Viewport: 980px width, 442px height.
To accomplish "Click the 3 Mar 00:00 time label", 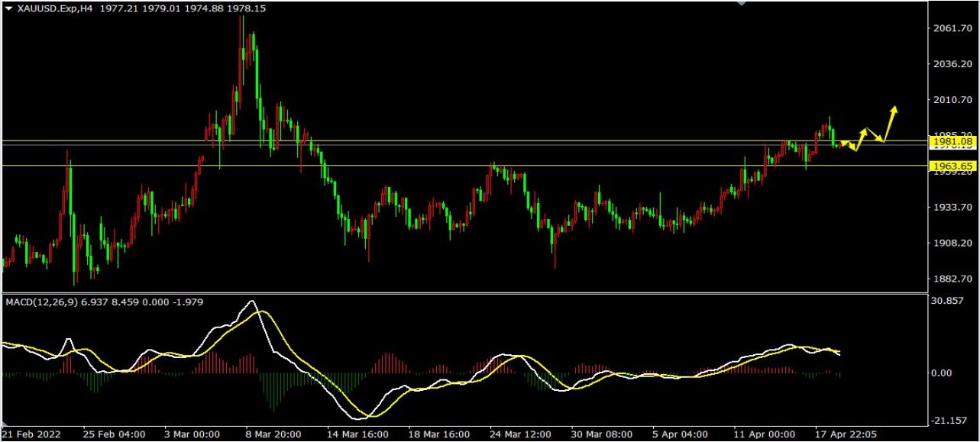I will [192, 434].
